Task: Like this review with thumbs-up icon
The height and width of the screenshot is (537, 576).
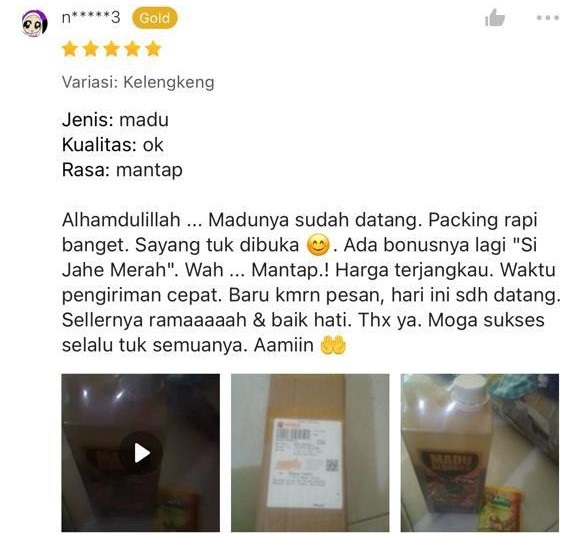Action: point(495,18)
